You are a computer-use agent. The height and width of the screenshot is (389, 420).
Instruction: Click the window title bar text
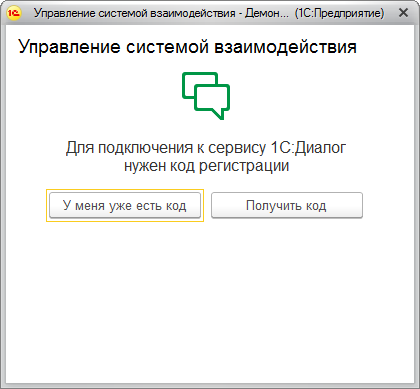tap(209, 13)
